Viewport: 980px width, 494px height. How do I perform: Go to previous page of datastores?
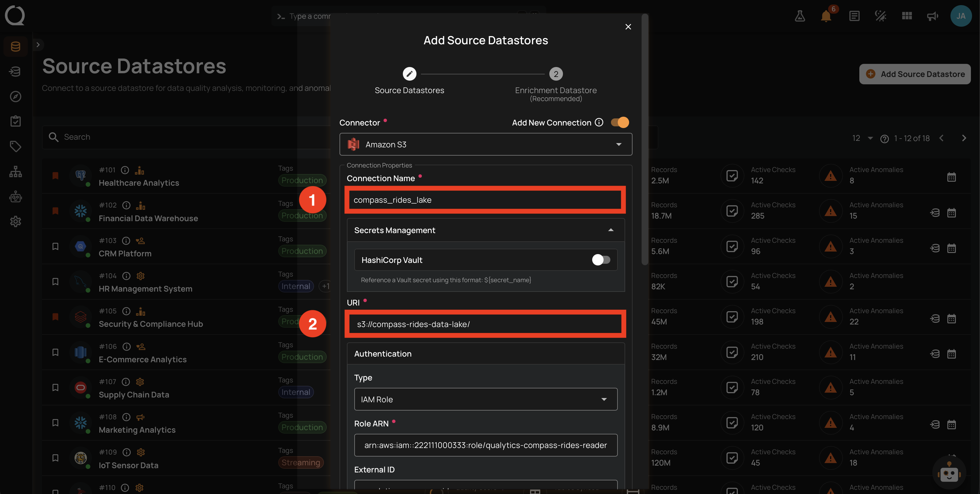click(942, 138)
